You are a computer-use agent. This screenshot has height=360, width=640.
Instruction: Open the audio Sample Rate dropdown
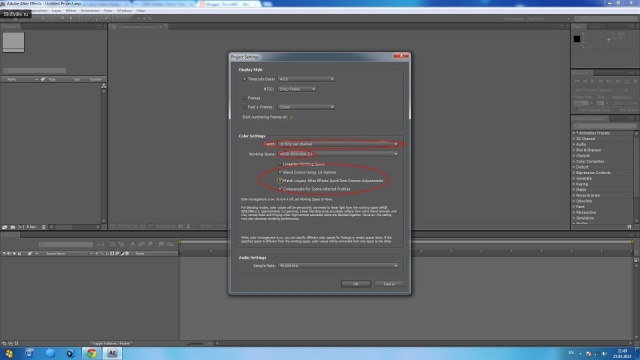tap(338, 266)
